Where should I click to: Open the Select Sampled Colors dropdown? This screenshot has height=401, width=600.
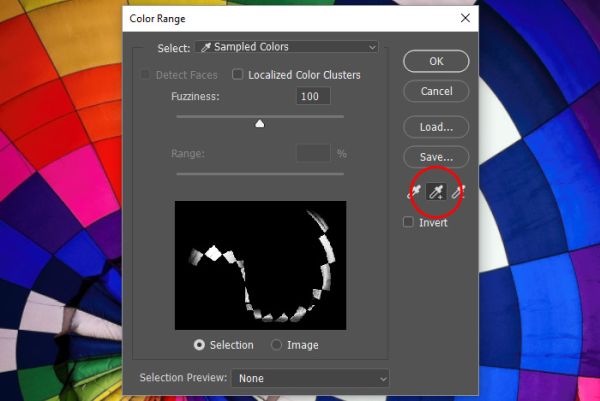pyautogui.click(x=287, y=47)
